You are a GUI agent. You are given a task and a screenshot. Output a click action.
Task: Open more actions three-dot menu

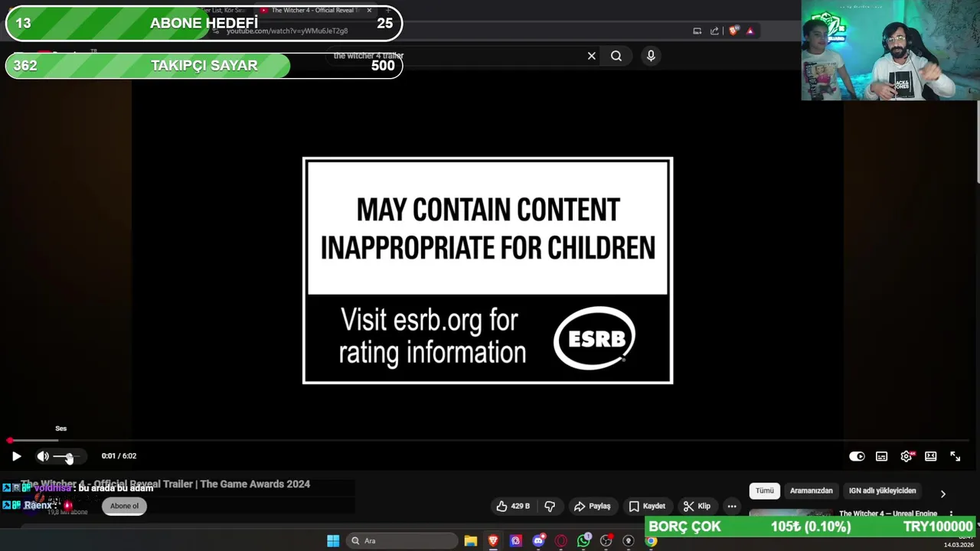coord(732,506)
